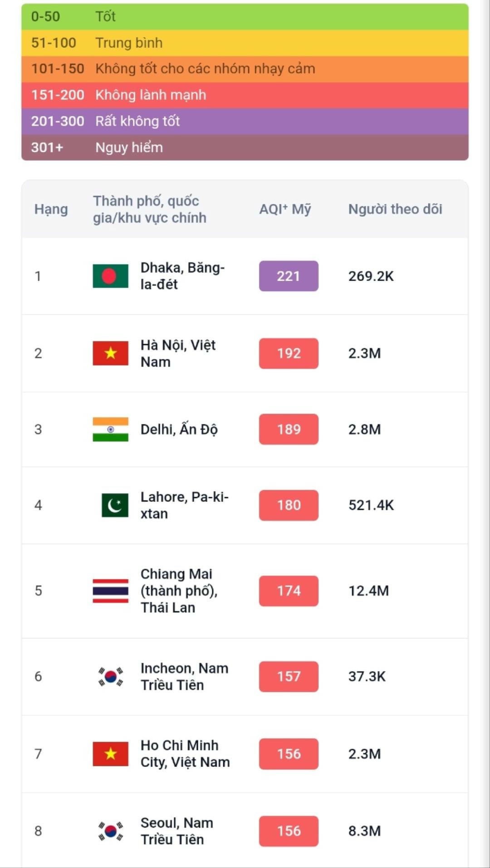Screen dimensions: 490x868
Task: Click the Thailand flag icon
Action: (110, 591)
